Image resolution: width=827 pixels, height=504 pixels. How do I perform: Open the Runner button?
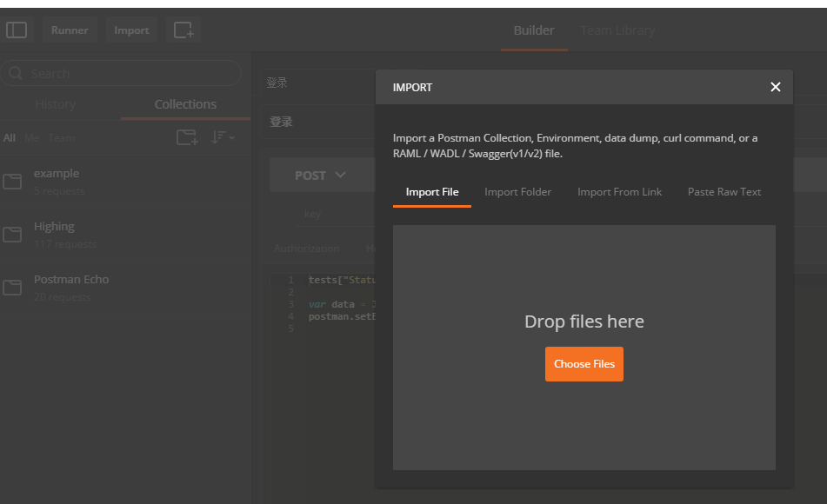point(70,30)
